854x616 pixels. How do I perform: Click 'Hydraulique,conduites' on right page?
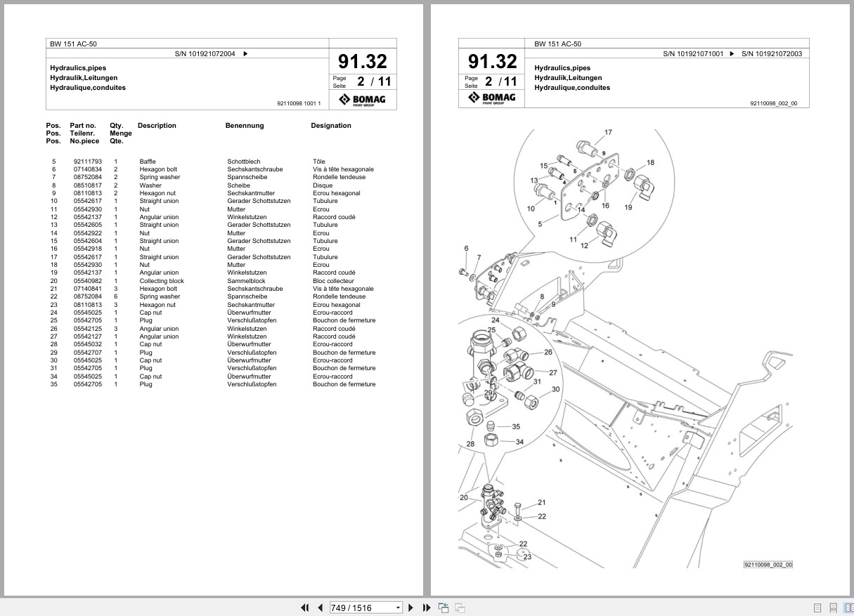point(572,88)
